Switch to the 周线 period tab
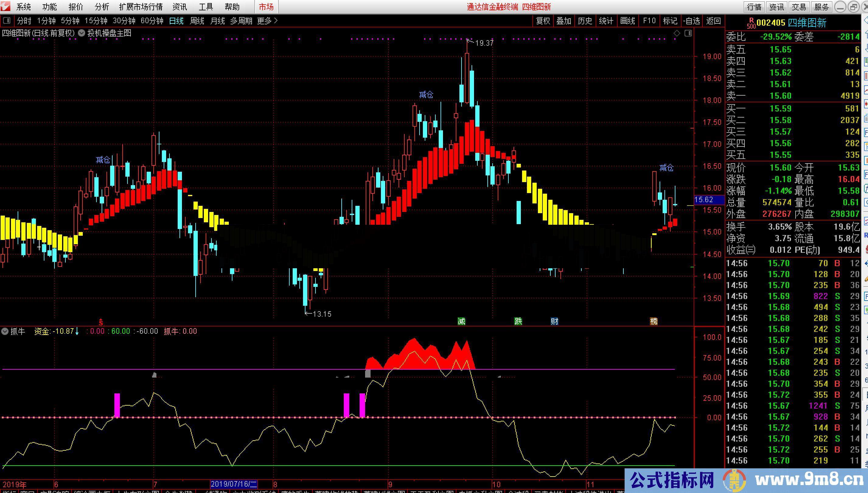Image resolution: width=868 pixels, height=493 pixels. click(x=197, y=21)
